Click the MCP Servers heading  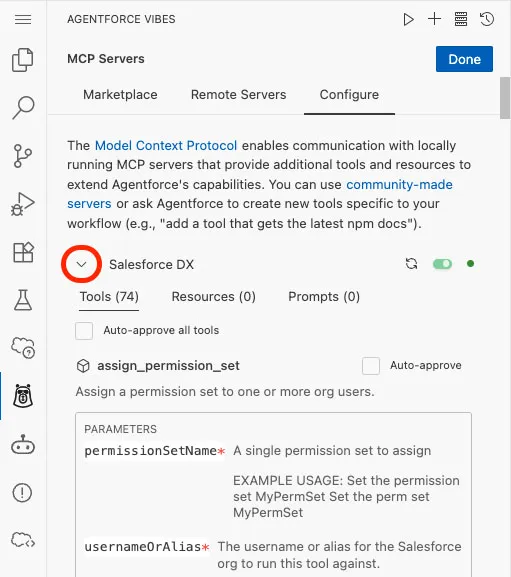pyautogui.click(x=106, y=59)
